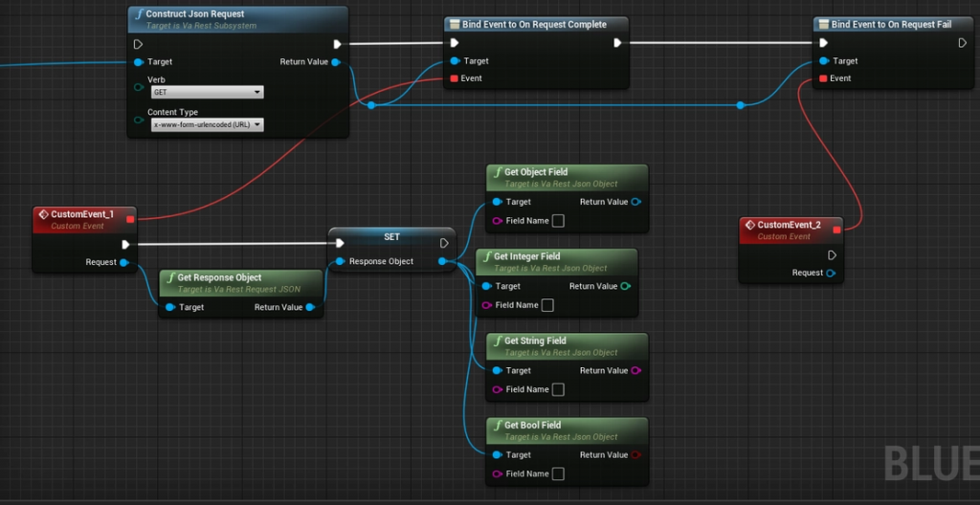The image size is (980, 505).
Task: Click Construct Json Request input execution pin
Action: (138, 44)
